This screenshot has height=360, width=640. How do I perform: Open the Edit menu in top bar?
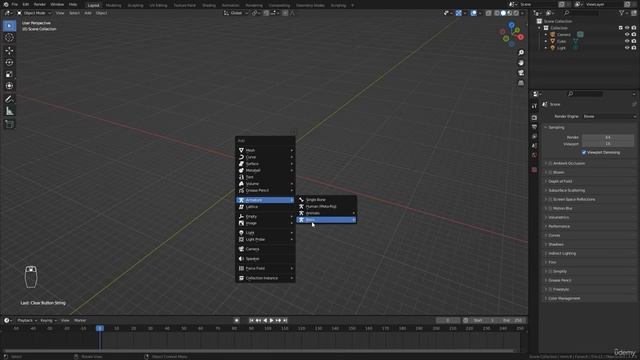coord(26,4)
